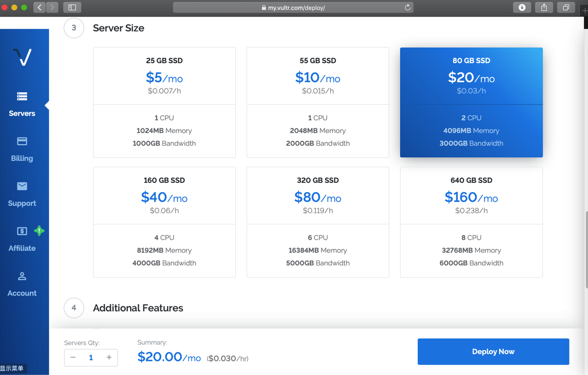588x375 pixels.
Task: Open the Account person icon
Action: click(x=22, y=276)
